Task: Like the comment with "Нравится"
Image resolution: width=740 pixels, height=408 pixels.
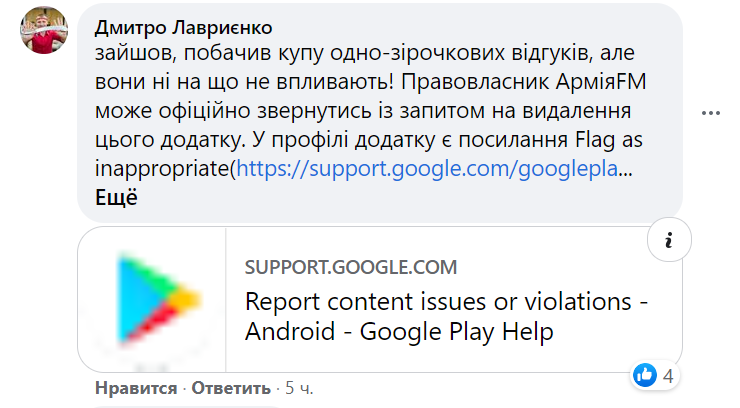Action: click(x=136, y=388)
